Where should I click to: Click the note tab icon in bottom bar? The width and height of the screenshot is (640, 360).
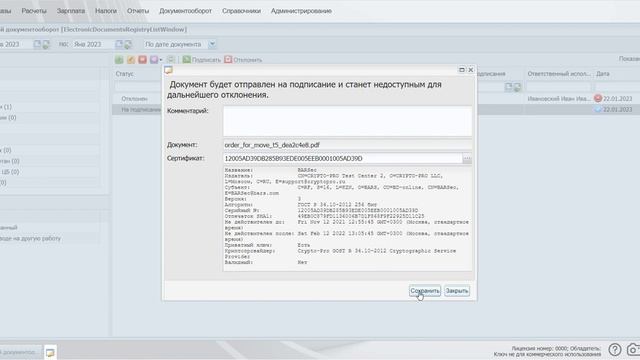click(x=50, y=352)
